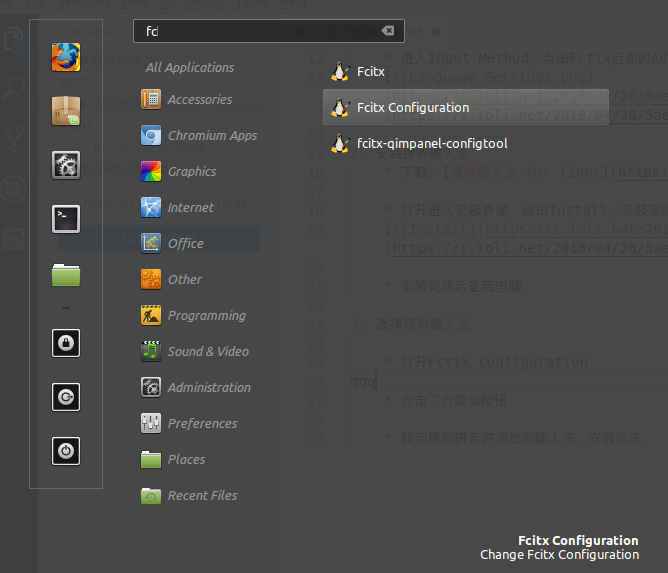The height and width of the screenshot is (573, 668).
Task: Open System Settings gear icon in favorites
Action: coord(66,165)
